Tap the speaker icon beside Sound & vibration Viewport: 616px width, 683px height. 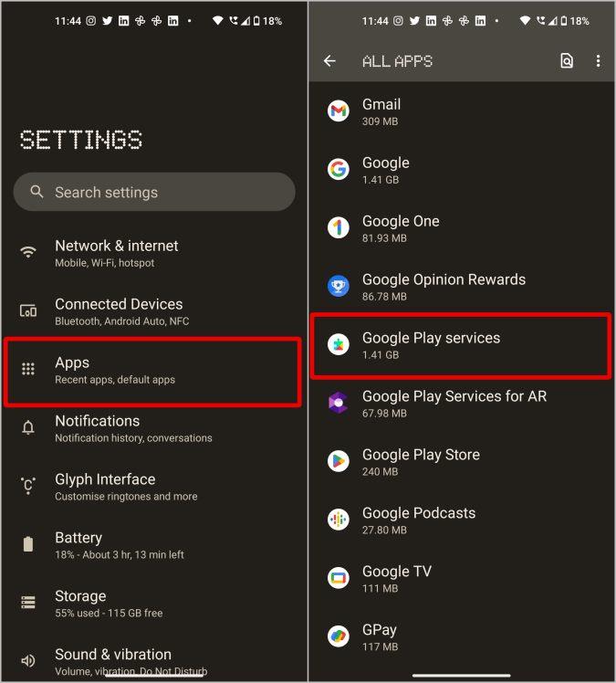coord(28,661)
